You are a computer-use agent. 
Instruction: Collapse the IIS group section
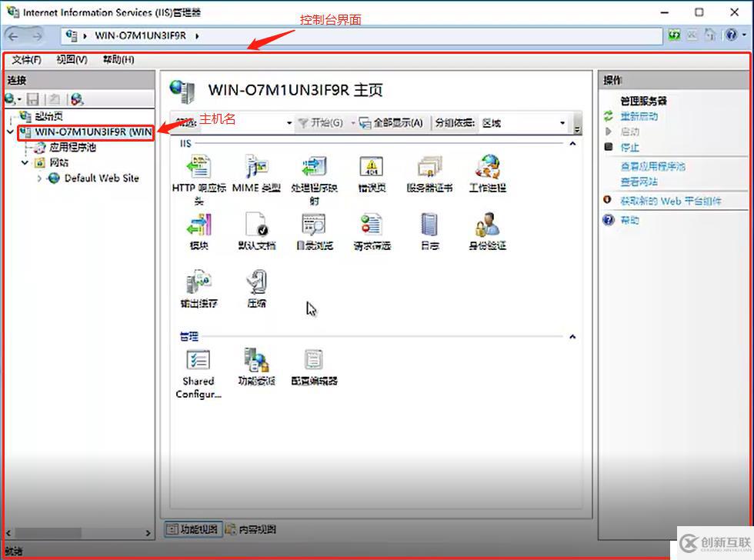(x=572, y=144)
